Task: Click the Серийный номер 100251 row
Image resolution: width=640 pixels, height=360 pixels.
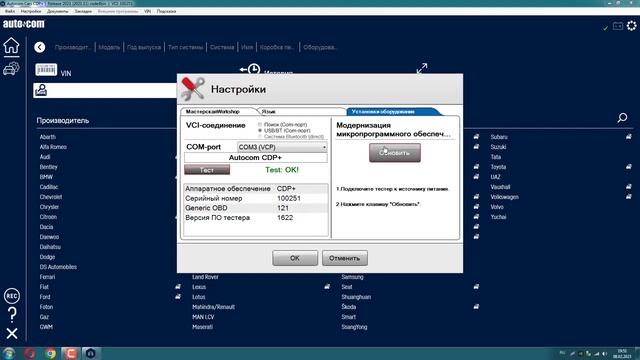Action: (256, 198)
